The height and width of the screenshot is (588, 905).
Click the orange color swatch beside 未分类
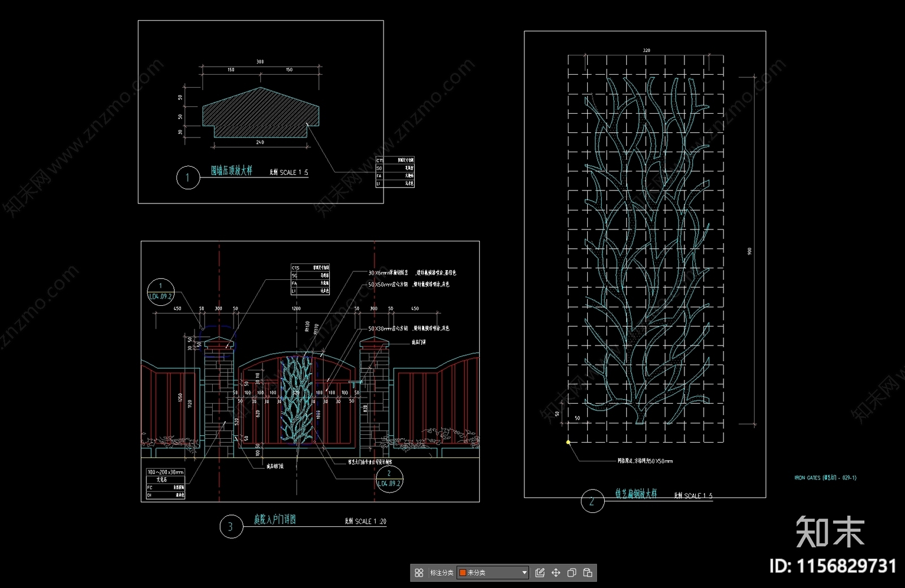(463, 573)
